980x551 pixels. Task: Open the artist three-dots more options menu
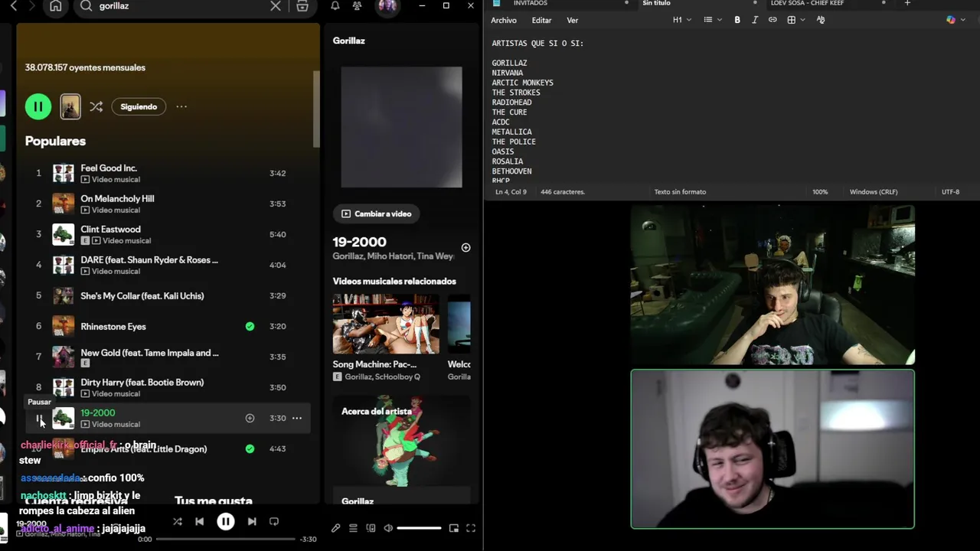tap(181, 106)
